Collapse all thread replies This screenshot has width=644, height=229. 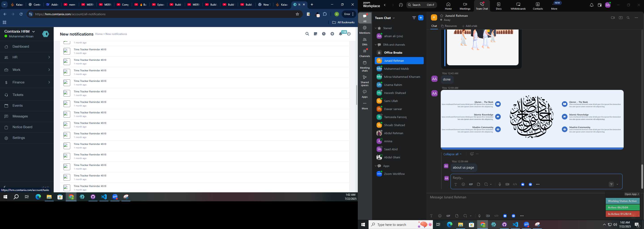pos(453,154)
